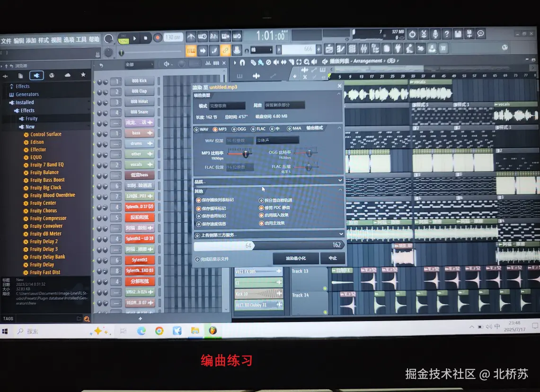
Task: Select the WAV output format radio
Action: (x=196, y=130)
